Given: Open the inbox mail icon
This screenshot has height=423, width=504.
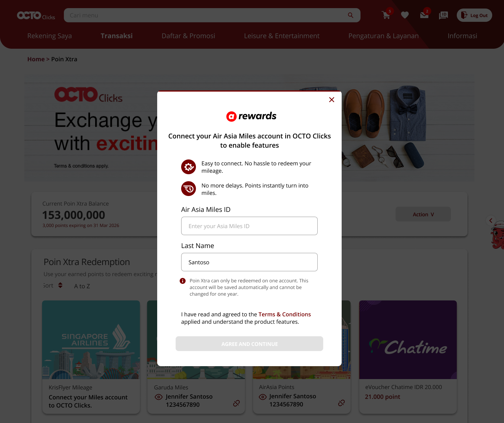Looking at the screenshot, I should [424, 15].
